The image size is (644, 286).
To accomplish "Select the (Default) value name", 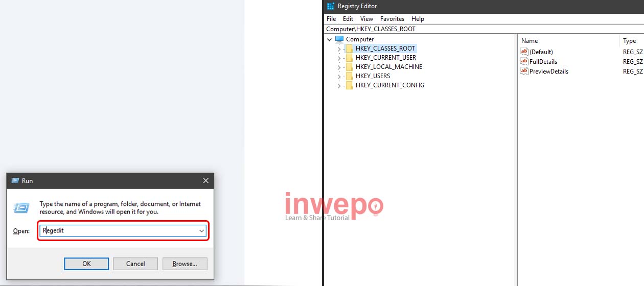I will coord(541,52).
